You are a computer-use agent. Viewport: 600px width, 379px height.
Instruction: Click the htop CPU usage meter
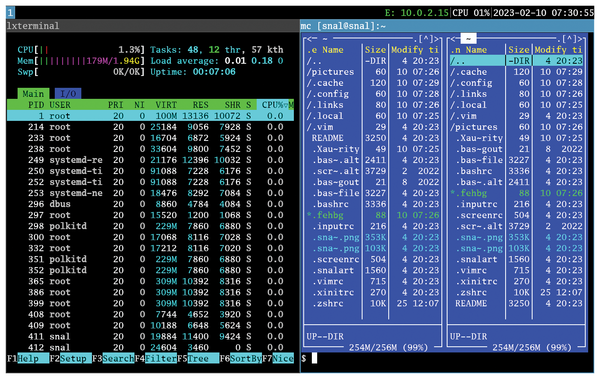(x=81, y=50)
